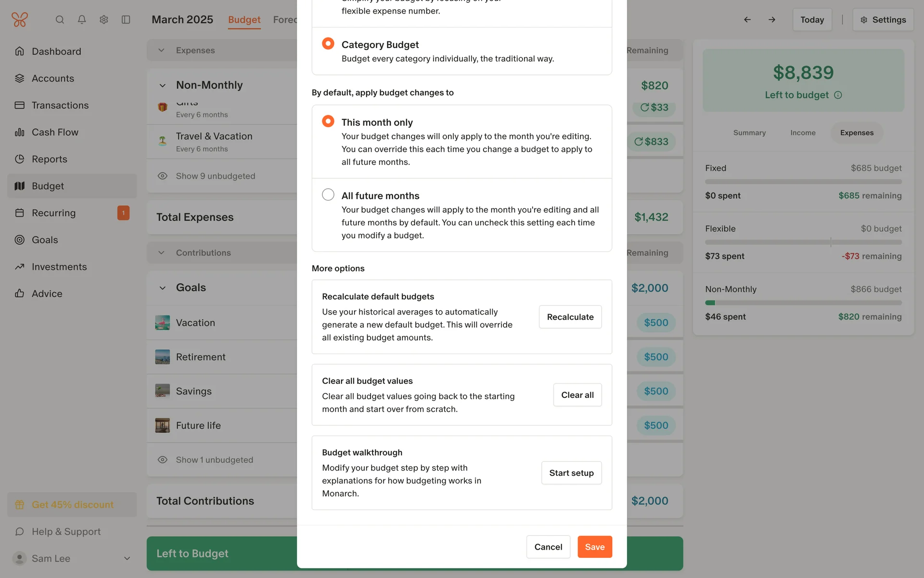Click the Left to budget info icon
Viewport: 924px width, 578px height.
pyautogui.click(x=838, y=95)
